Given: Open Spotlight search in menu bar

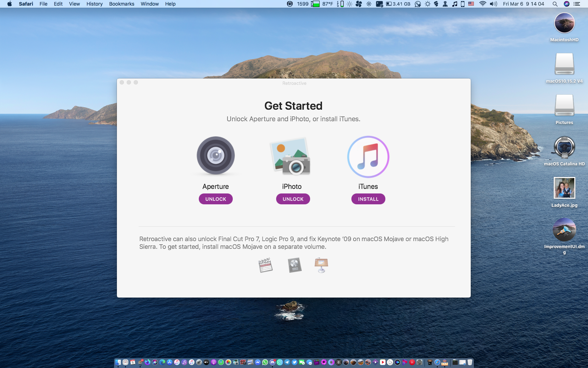Looking at the screenshot, I should (555, 4).
